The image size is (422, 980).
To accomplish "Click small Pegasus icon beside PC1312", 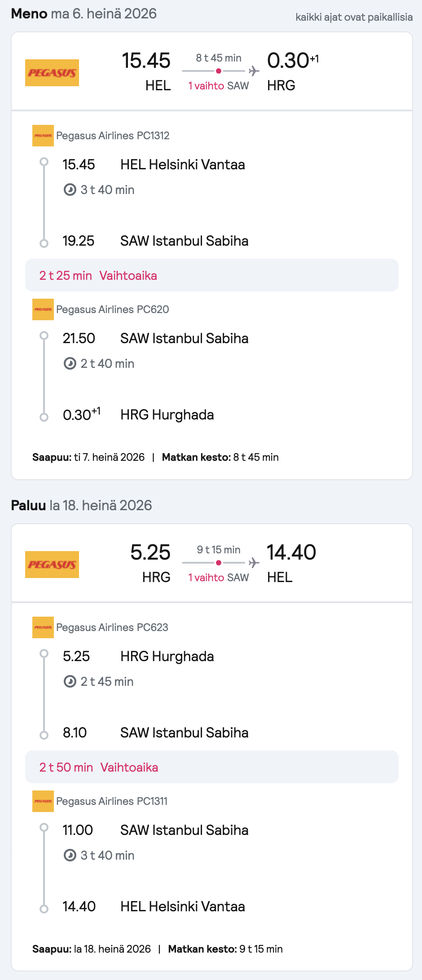I will [x=43, y=136].
